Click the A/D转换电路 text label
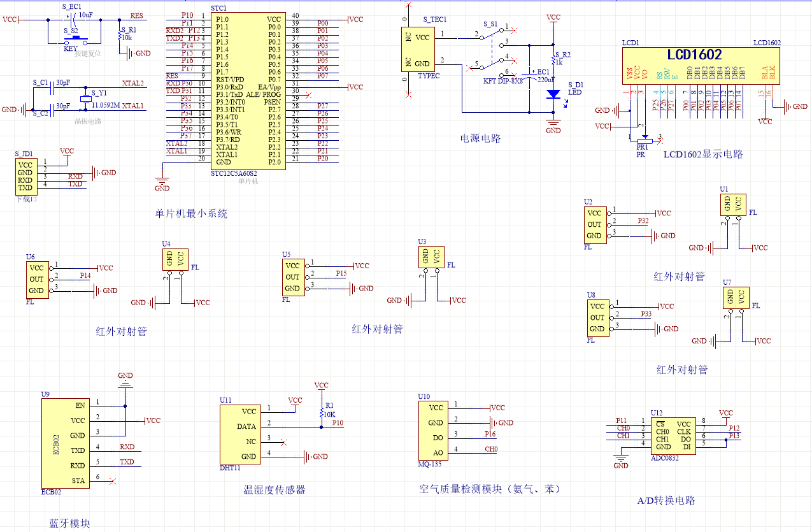Image resolution: width=812 pixels, height=532 pixels. click(x=666, y=501)
